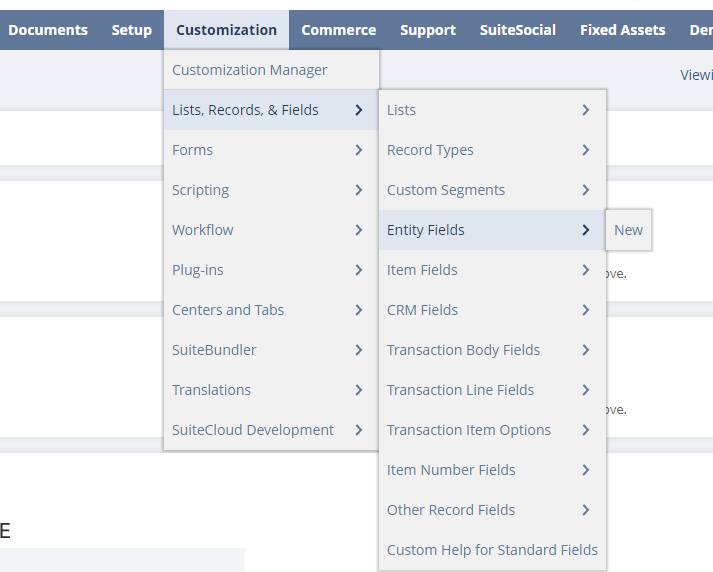Select Transaction Line Fields entry
713x572 pixels.
pyautogui.click(x=492, y=390)
